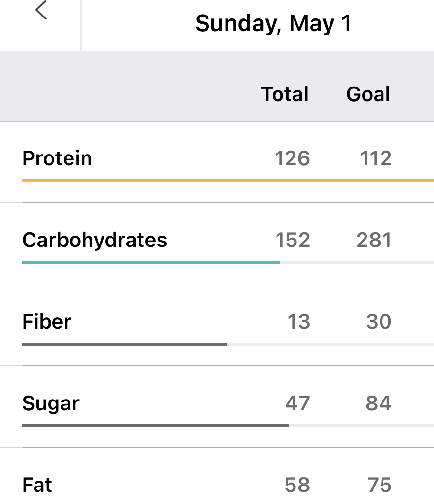Tap Fiber goal value 30
Viewport: 434px width, 504px height.
point(379,322)
